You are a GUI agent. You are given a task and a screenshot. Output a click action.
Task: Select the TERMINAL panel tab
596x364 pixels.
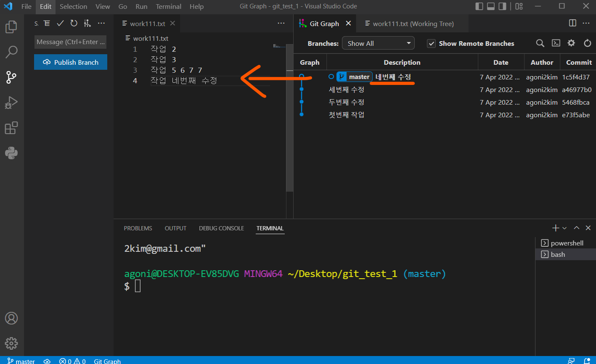tap(270, 228)
